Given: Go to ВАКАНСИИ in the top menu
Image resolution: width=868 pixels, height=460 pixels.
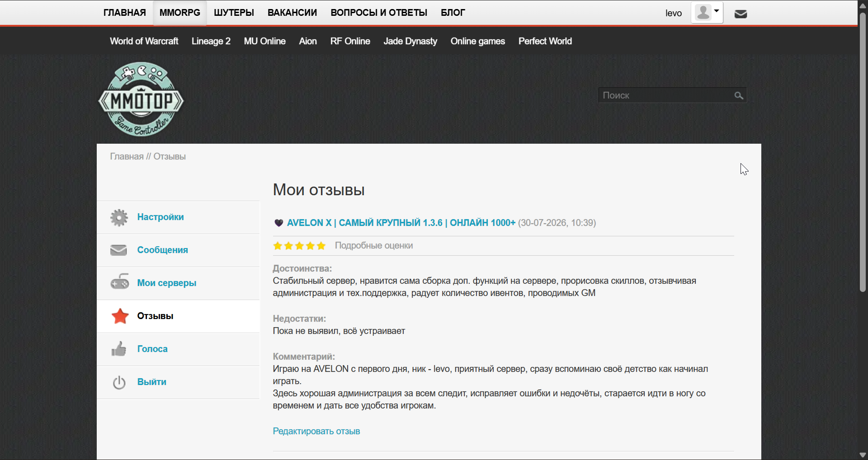Looking at the screenshot, I should tap(292, 13).
